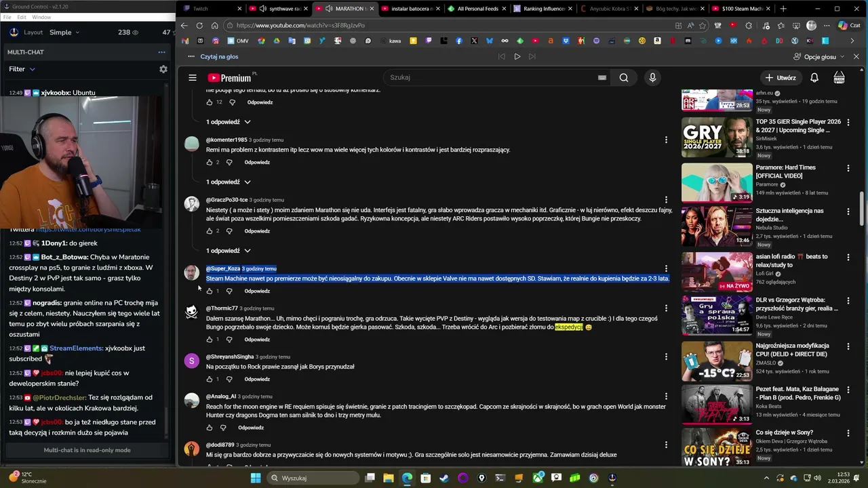Open File Explorer from the taskbar
868x488 pixels.
tap(389, 478)
